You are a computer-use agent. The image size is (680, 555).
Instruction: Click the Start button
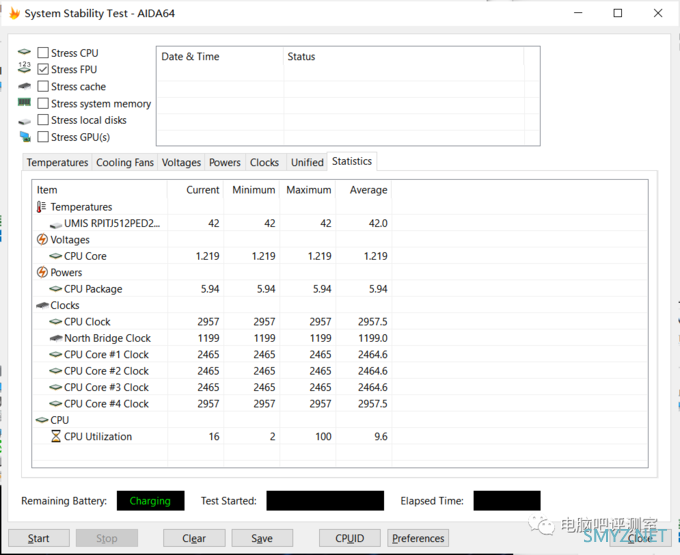pos(39,538)
